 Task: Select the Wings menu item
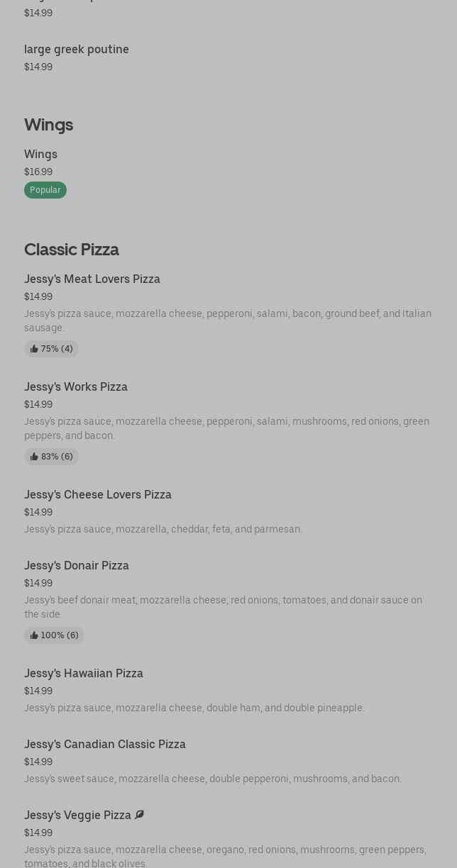pos(40,155)
